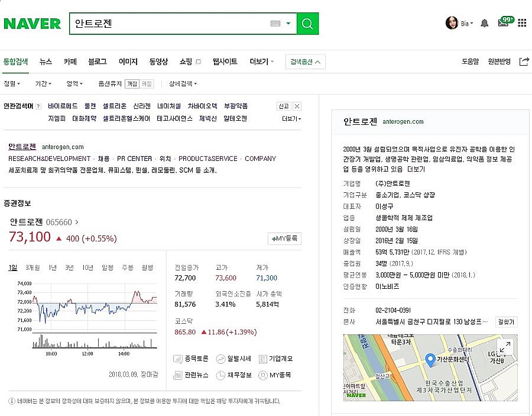Select the 3개월 chart period tab

coord(33,267)
